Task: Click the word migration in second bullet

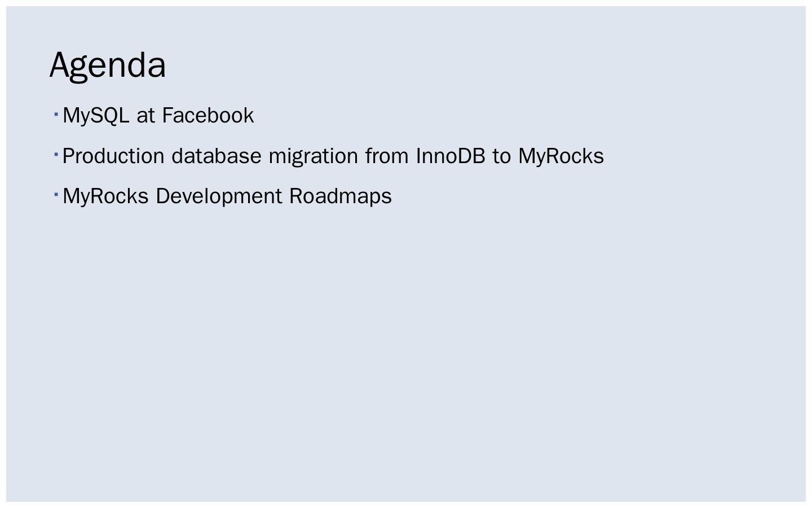Action: (x=313, y=156)
